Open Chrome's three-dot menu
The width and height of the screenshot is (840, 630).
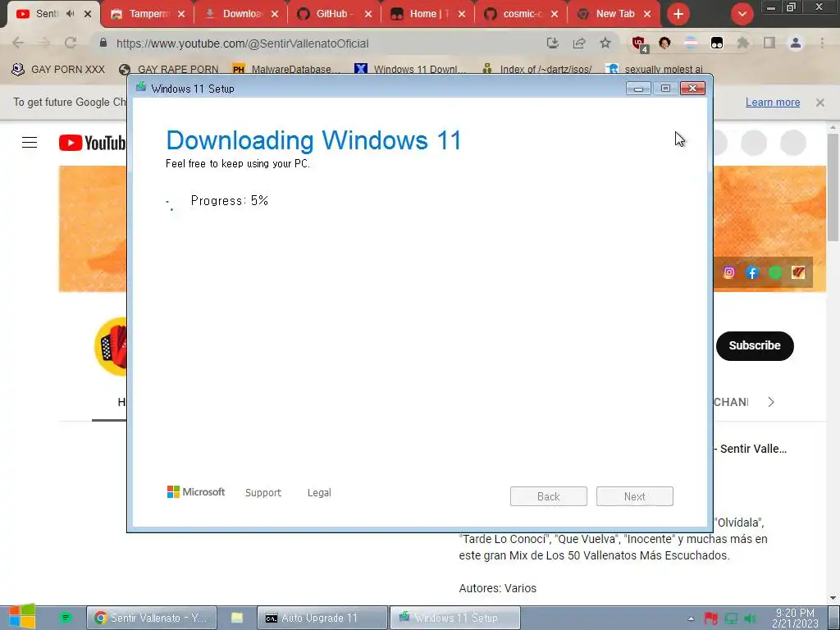[822, 43]
